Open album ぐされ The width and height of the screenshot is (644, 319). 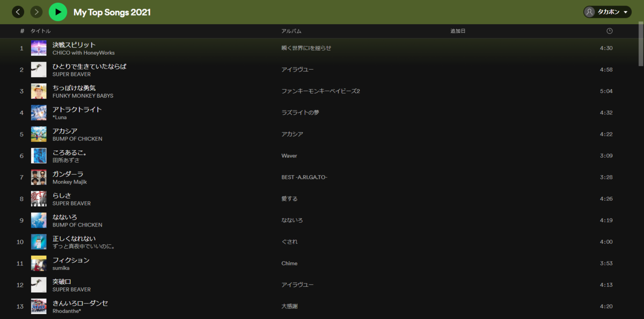(289, 242)
